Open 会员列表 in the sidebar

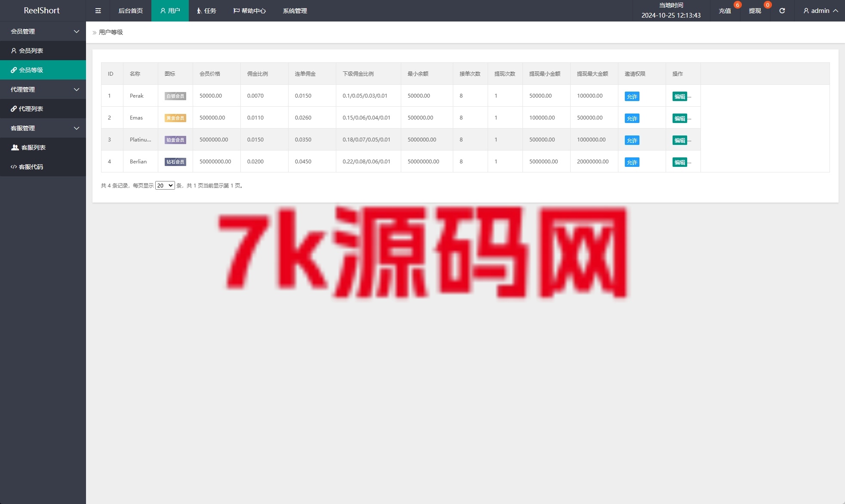43,51
